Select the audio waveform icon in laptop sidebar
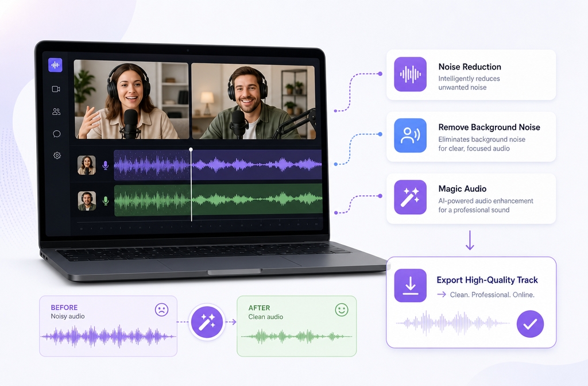 [55, 65]
